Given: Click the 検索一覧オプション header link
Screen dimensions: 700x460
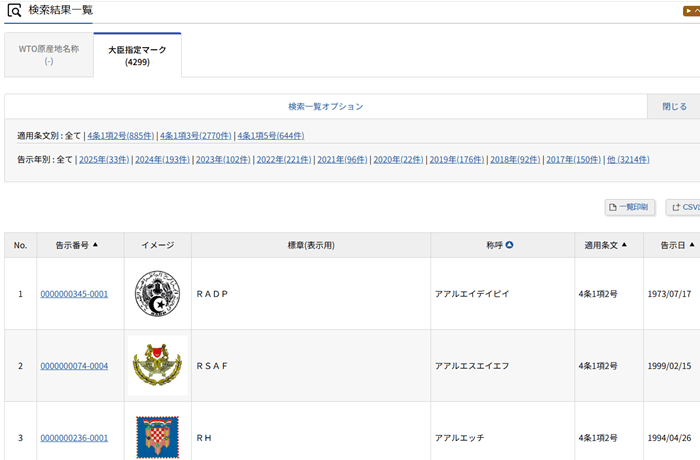Looking at the screenshot, I should [325, 106].
